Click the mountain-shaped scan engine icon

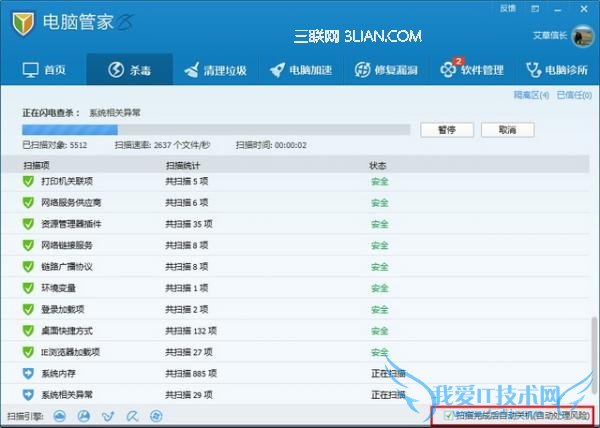[84, 416]
